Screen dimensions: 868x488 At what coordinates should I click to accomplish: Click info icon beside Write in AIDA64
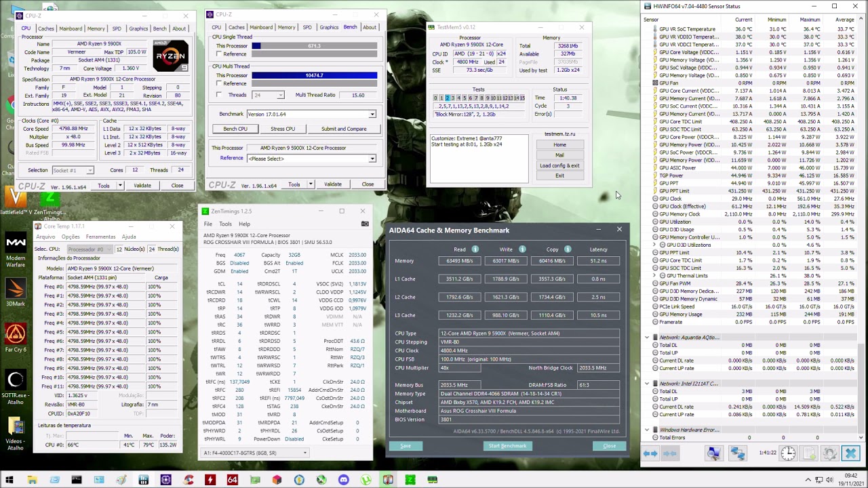click(521, 249)
